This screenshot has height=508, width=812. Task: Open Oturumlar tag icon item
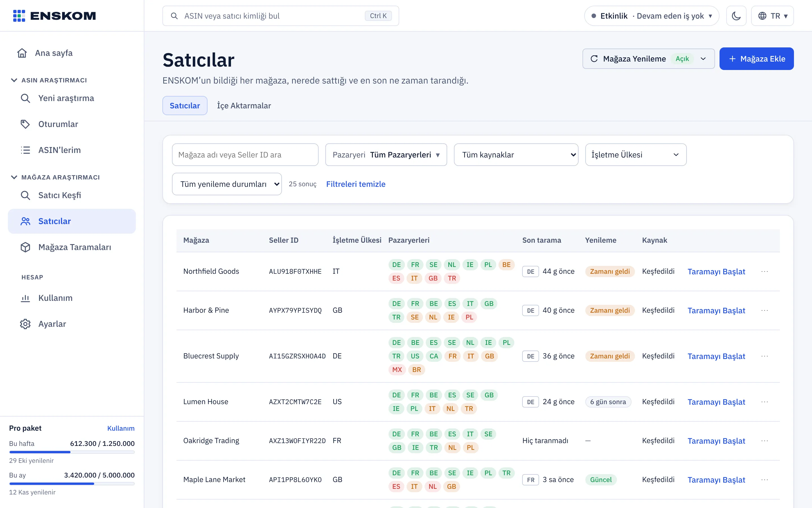point(72,124)
